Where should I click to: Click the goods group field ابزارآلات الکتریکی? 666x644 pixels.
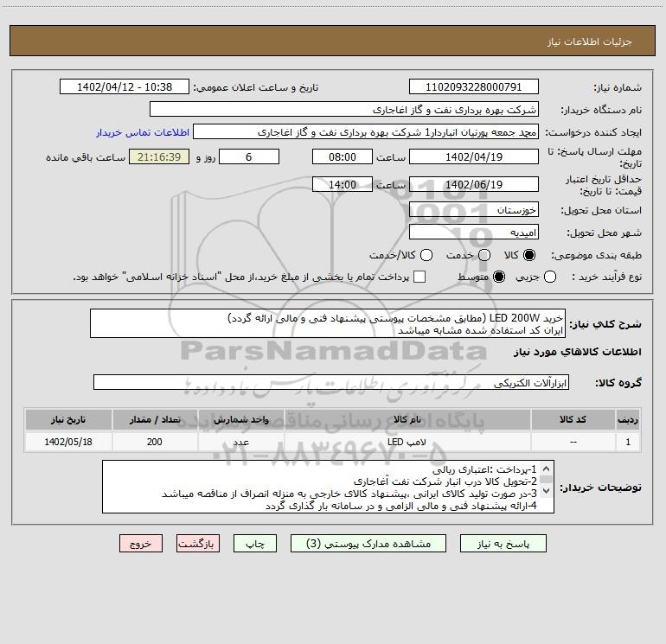(x=331, y=382)
